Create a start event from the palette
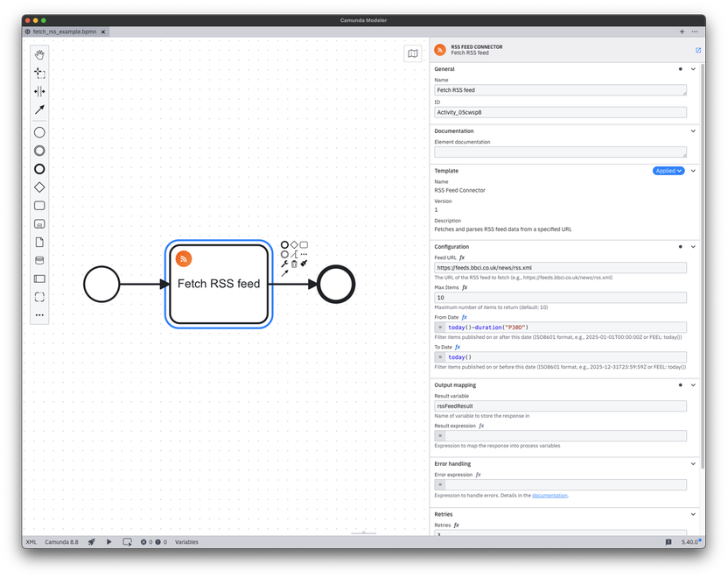Viewport: 728px width, 578px height. coord(38,132)
